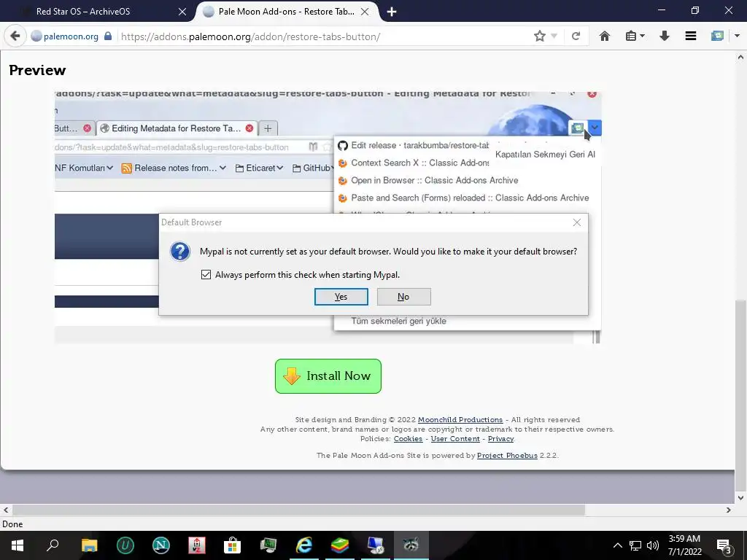Click the add-on preview screenshot image

[328, 217]
